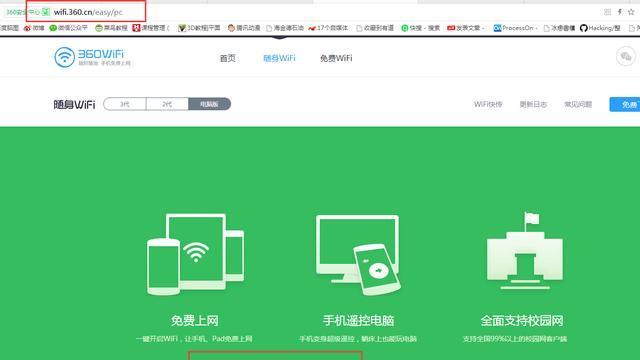
Task: Open the 3D教程平票 bookmark
Action: (199, 28)
